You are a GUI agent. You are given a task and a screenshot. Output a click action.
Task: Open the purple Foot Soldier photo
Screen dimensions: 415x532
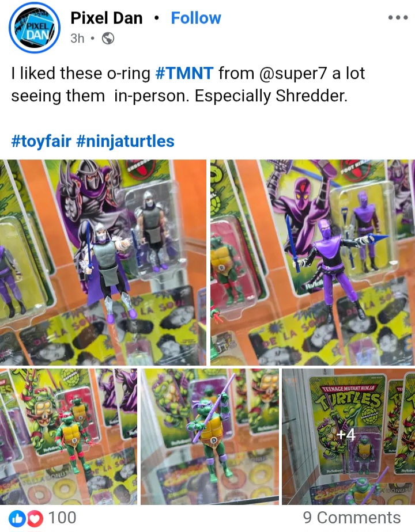[x=313, y=263]
